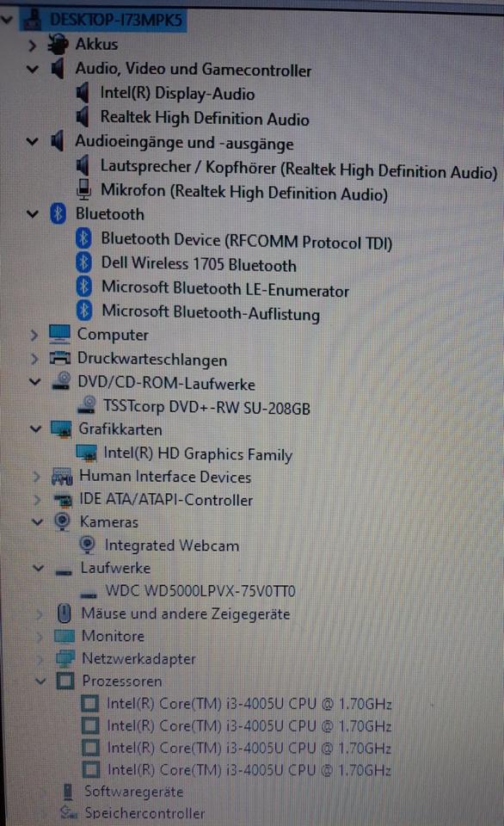The height and width of the screenshot is (826, 504).
Task: Collapse the DESKTOP-I73MPK5 root node
Action: click(7, 20)
